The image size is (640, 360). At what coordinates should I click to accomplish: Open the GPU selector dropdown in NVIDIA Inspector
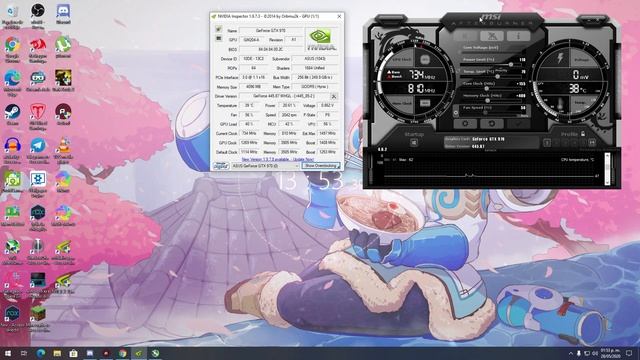tap(265, 166)
